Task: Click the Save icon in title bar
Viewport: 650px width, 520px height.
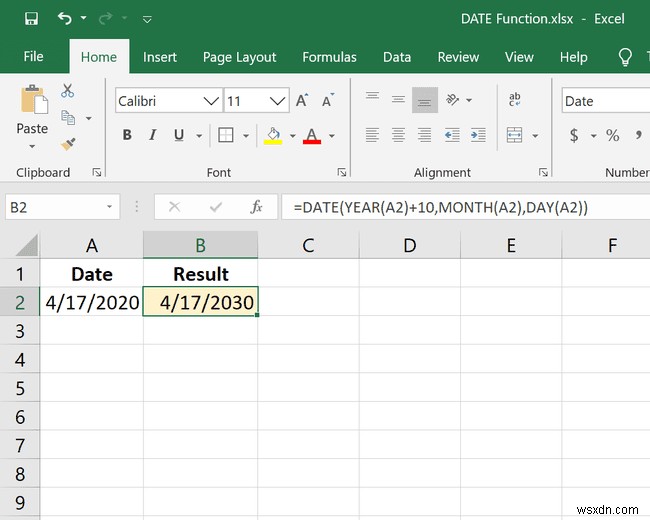Action: [x=31, y=19]
